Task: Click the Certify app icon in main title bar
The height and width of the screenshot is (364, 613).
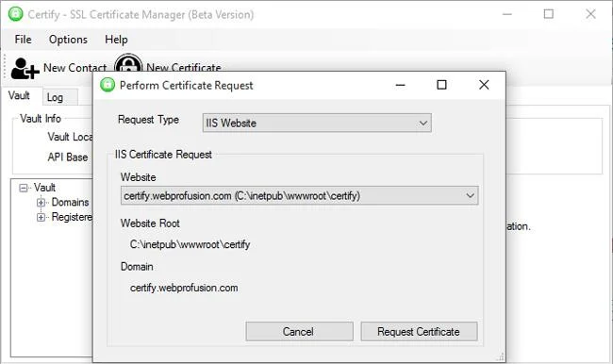Action: (x=15, y=14)
